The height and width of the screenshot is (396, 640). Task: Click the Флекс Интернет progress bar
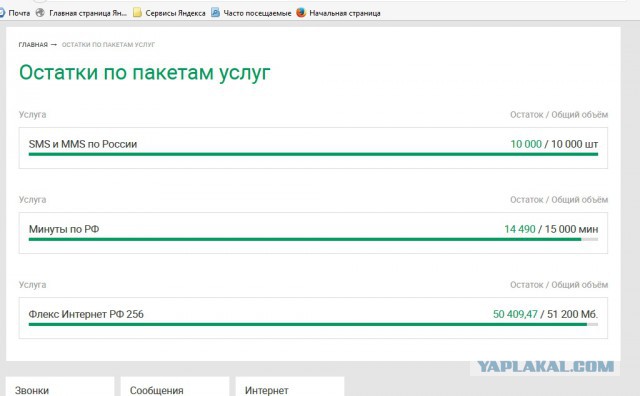point(313,324)
